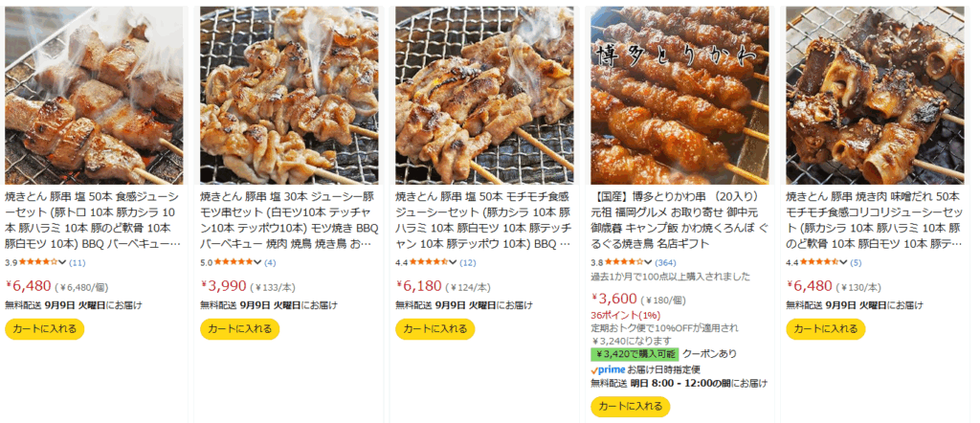The image size is (980, 423).
Task: Add the 博多とりかわ串 to cart
Action: 630,406
